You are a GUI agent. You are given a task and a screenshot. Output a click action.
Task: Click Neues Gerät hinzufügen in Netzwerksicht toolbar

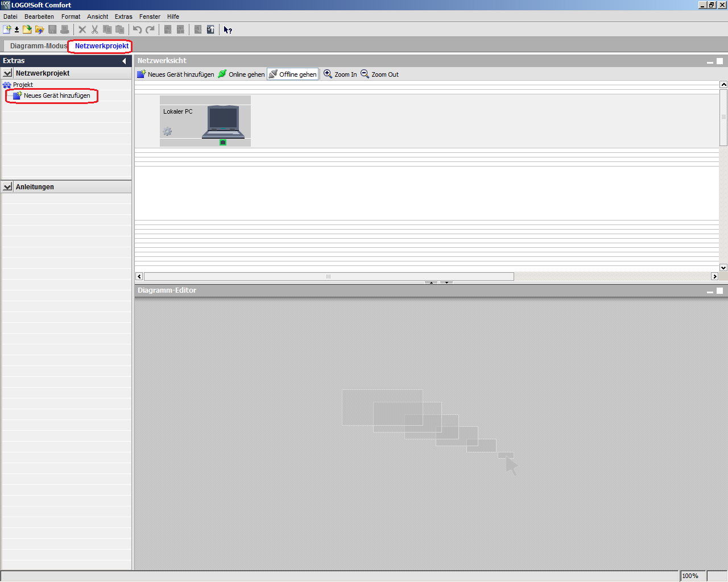pos(176,74)
